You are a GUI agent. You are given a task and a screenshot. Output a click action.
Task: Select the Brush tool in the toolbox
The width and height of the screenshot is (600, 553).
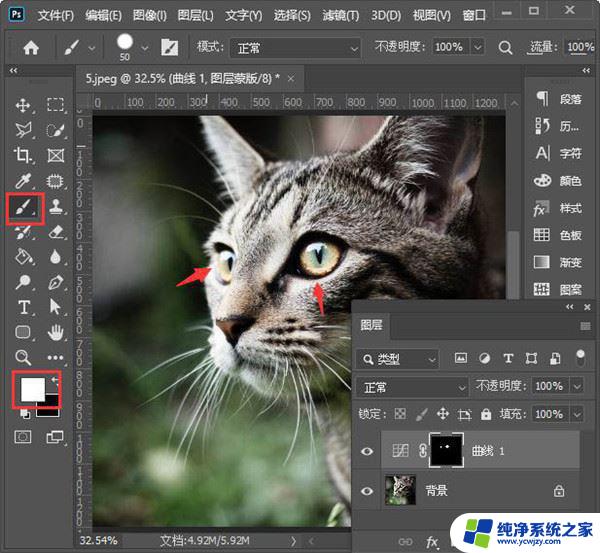pos(24,207)
